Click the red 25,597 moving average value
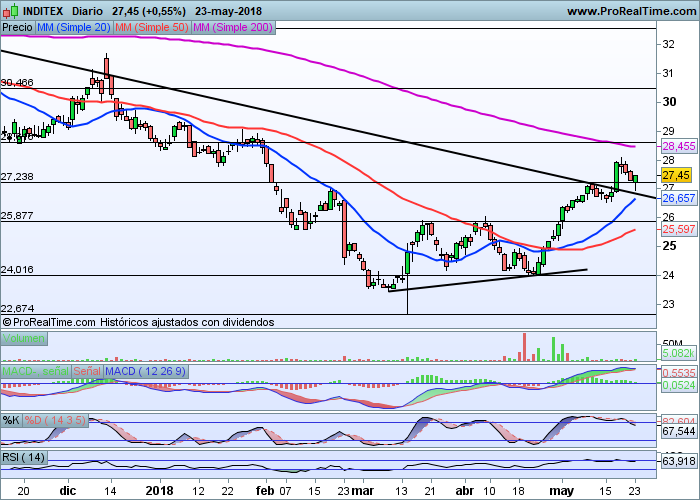Image resolution: width=700 pixels, height=500 pixels. [x=679, y=229]
